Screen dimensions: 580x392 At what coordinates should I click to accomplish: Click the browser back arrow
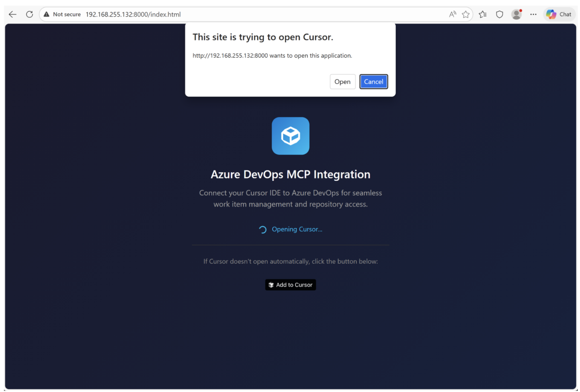pyautogui.click(x=13, y=14)
